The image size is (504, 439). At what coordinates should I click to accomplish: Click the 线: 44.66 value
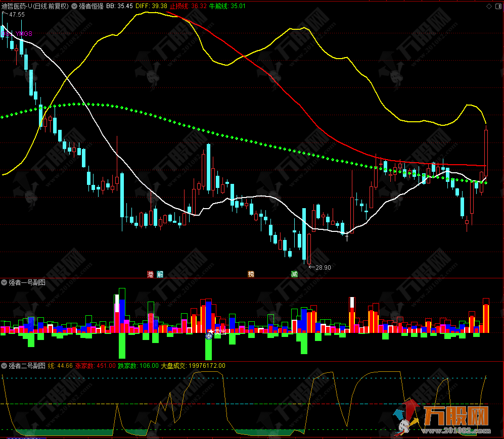click(x=61, y=365)
